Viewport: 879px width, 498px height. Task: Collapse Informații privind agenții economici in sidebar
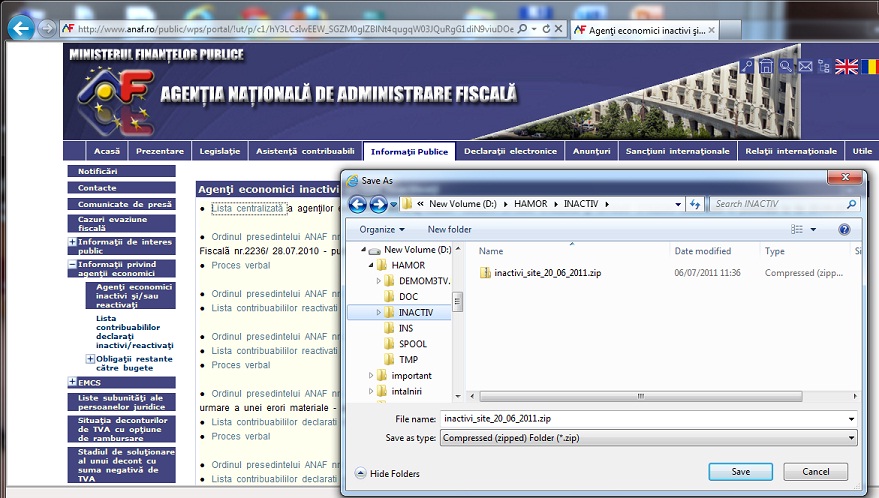click(x=72, y=264)
